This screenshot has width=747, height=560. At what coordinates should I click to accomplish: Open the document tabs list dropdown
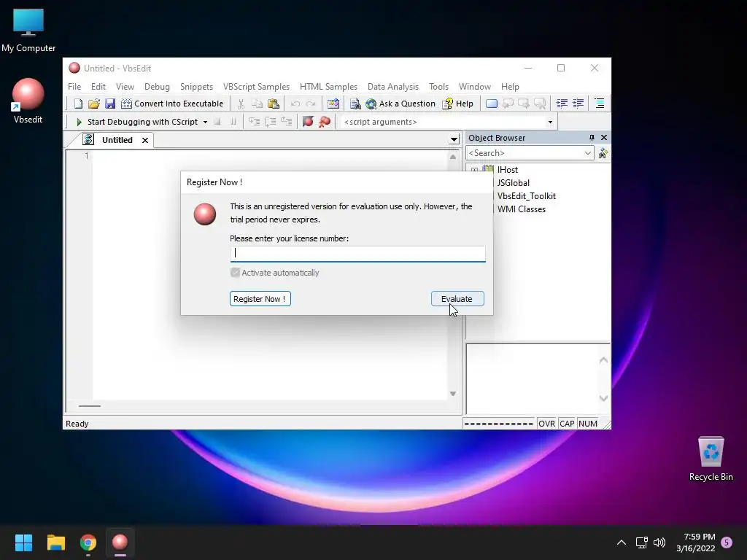[454, 139]
